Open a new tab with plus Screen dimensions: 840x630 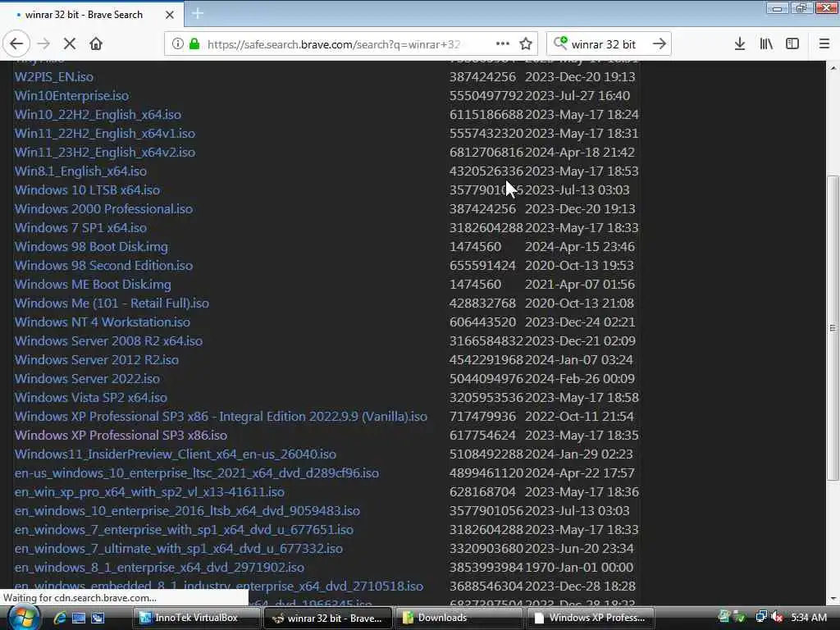pos(198,14)
